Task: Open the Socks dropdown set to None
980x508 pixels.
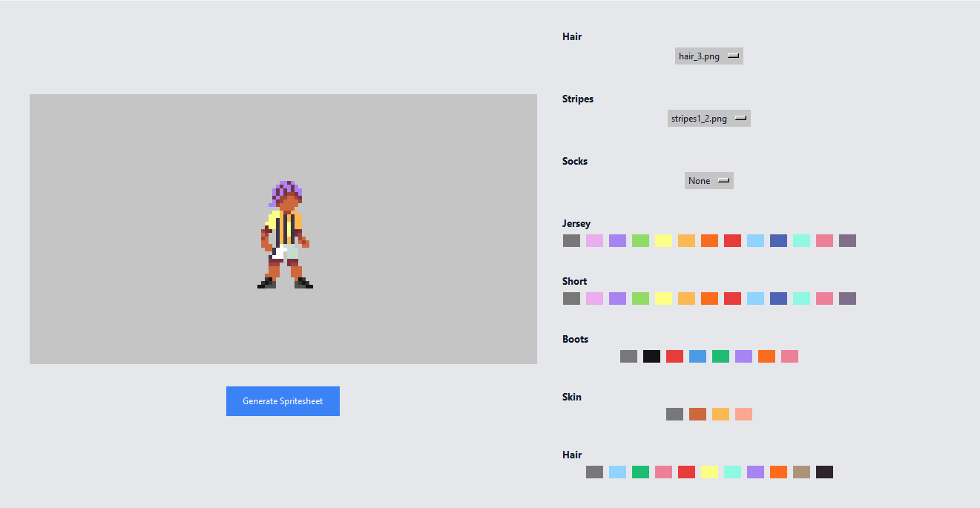Action: click(x=708, y=181)
